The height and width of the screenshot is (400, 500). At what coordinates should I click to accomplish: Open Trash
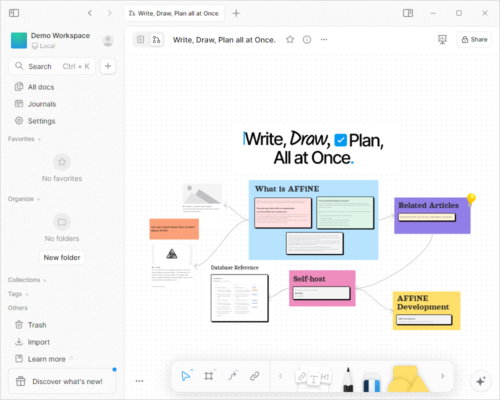click(x=62, y=325)
